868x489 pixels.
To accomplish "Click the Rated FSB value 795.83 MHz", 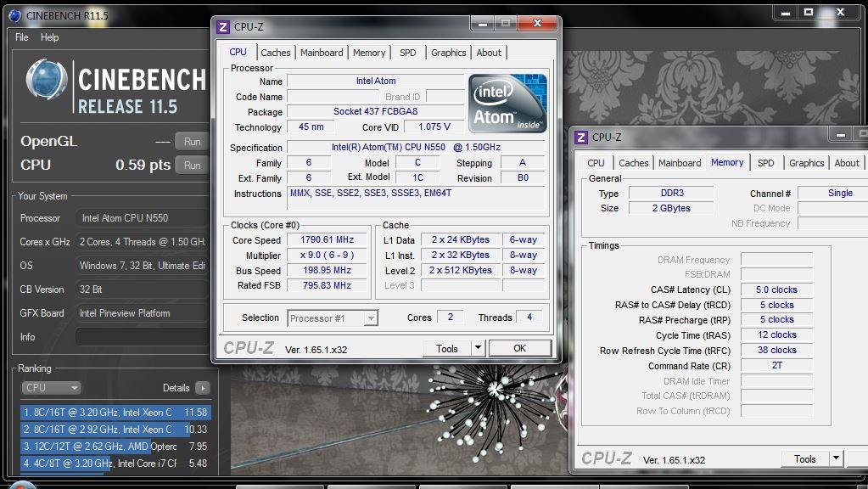I will [328, 285].
